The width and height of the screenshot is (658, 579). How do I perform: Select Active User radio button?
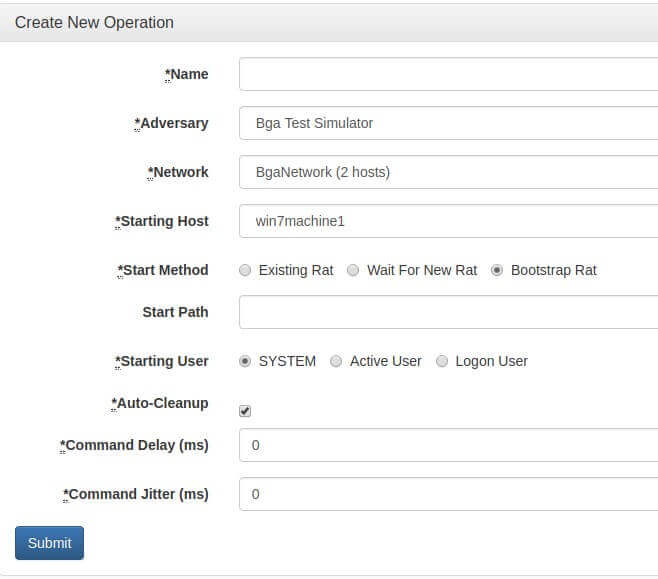[336, 361]
